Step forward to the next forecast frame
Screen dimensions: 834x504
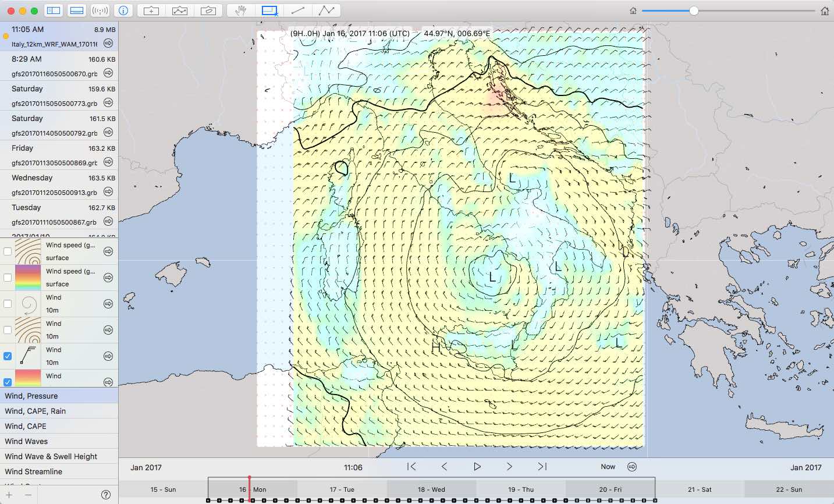(x=509, y=467)
